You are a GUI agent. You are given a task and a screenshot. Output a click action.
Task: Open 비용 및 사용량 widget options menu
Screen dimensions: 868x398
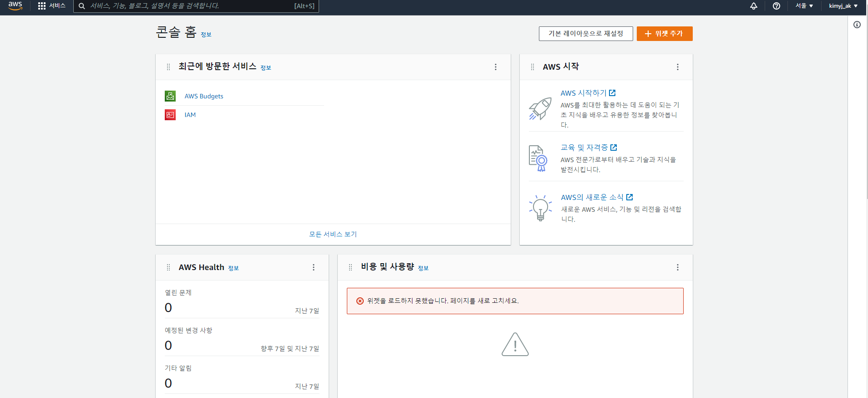click(678, 267)
